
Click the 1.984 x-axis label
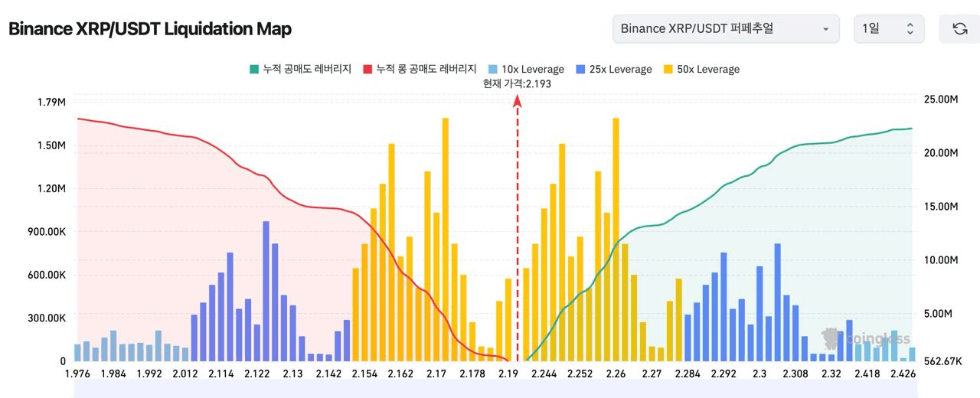click(x=113, y=374)
